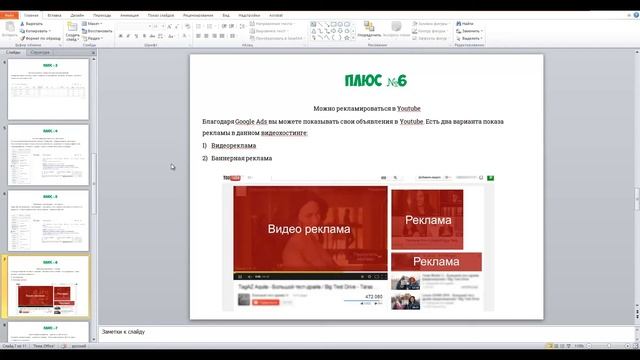Image resolution: width=640 pixels, height=360 pixels.
Task: Open Направление текста (Text Direction) dropdown
Action: pyautogui.click(x=273, y=24)
